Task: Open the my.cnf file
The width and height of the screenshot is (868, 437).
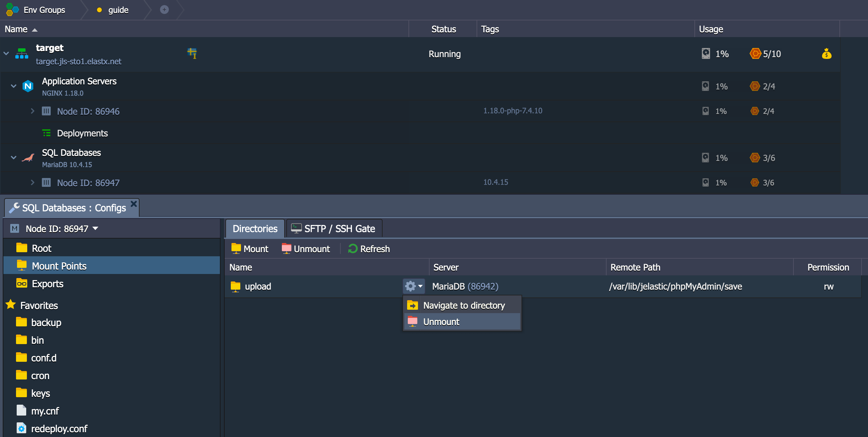Action: (45, 411)
